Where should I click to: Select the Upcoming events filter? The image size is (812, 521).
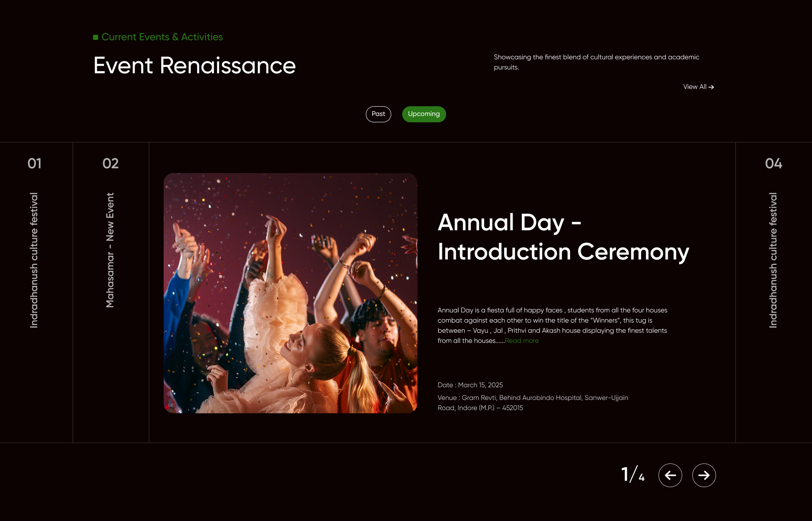click(424, 114)
